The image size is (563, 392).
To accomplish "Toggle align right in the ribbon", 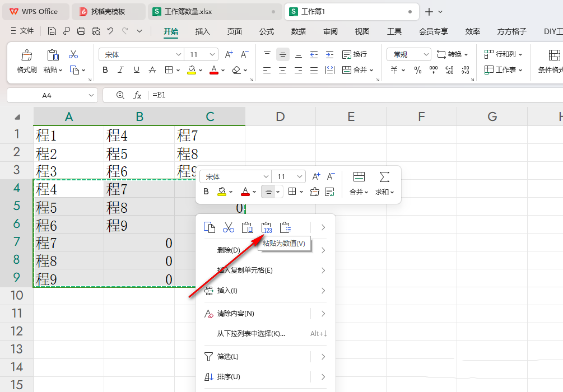I will click(x=299, y=70).
